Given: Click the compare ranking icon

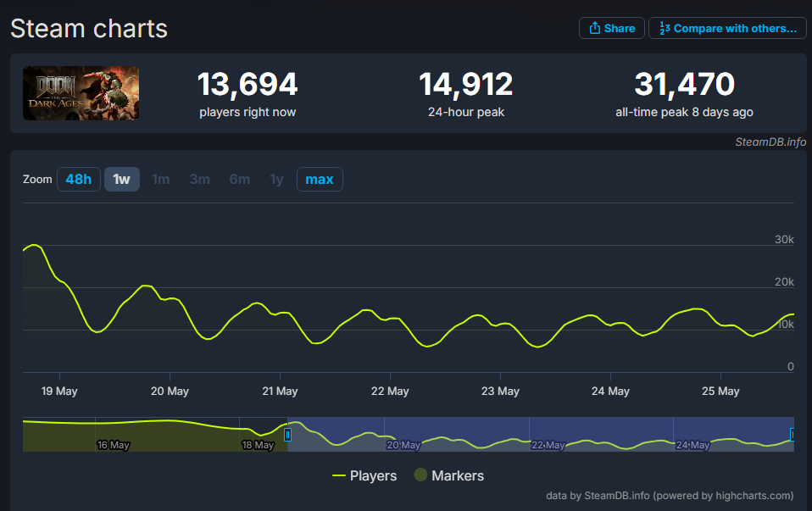Looking at the screenshot, I should tap(665, 28).
